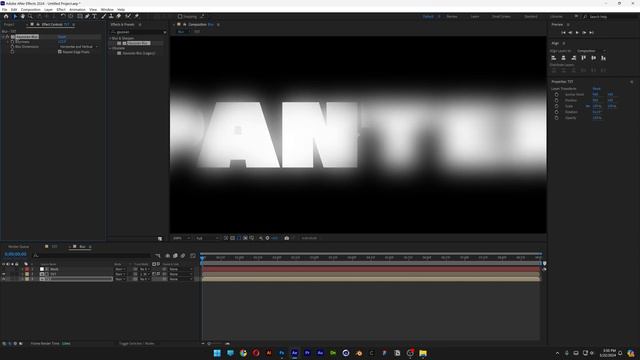Toggle the Repeat Edge Pixels checkbox
Viewport: 640px width, 360px height.
pos(60,52)
